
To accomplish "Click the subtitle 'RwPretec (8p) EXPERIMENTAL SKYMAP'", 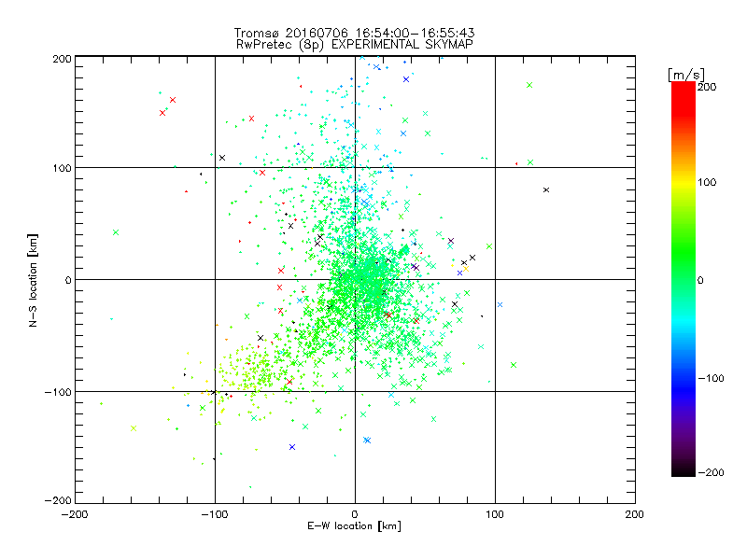I will (355, 44).
